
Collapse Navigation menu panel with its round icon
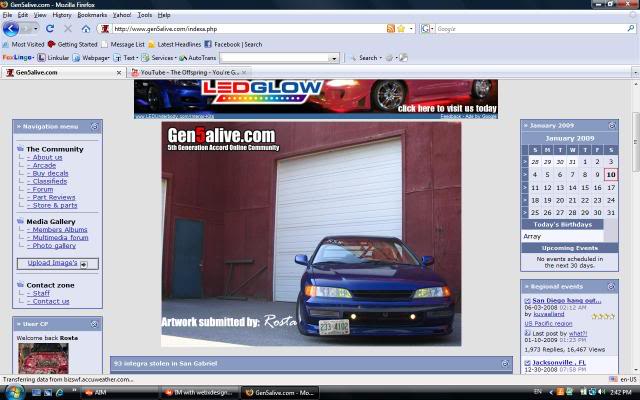pyautogui.click(x=94, y=127)
